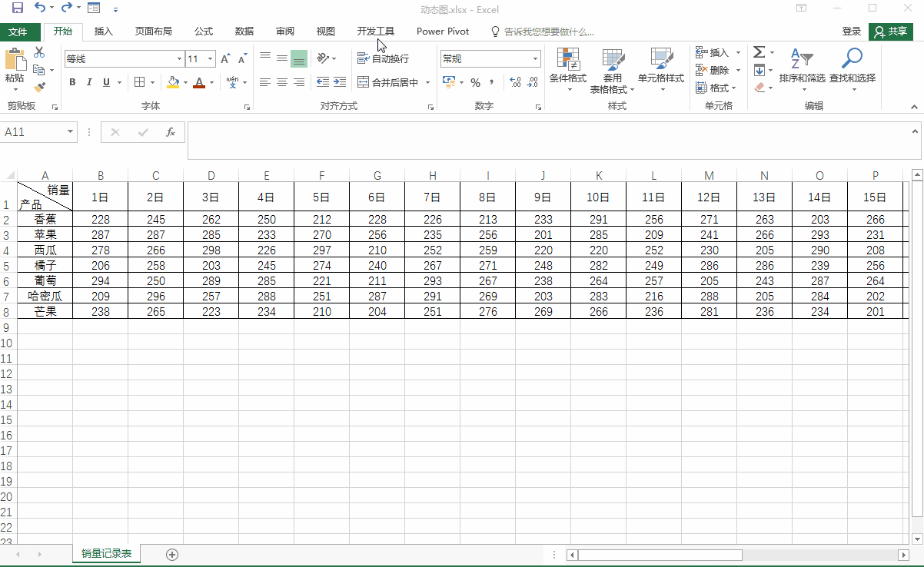Click the increase decimal icon
This screenshot has width=924, height=567.
pyautogui.click(x=515, y=82)
